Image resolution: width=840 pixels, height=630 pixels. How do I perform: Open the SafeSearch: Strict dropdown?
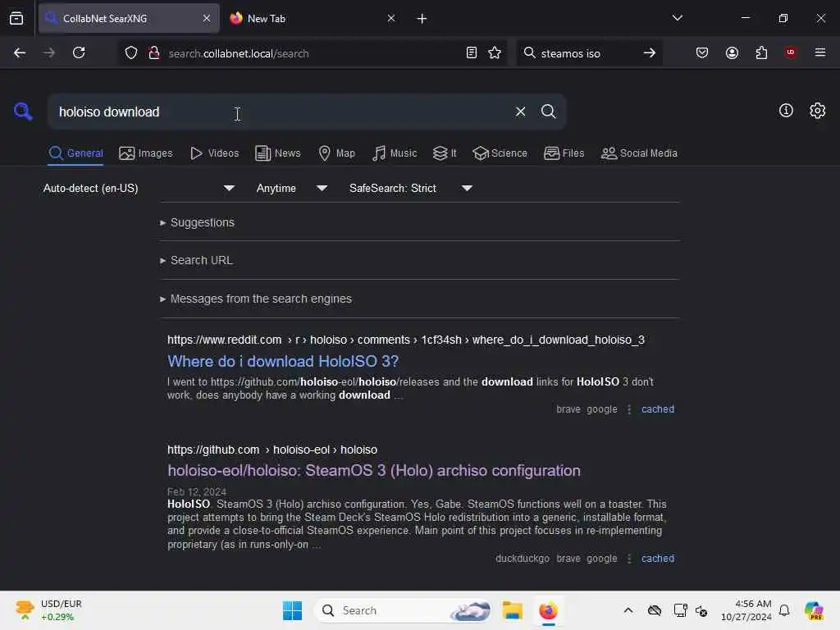tap(410, 188)
